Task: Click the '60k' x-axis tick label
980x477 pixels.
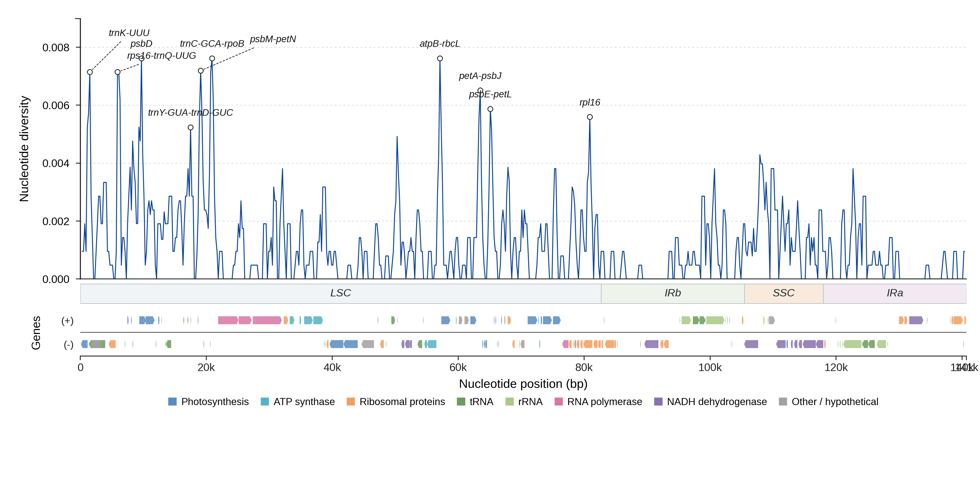Action: click(458, 368)
